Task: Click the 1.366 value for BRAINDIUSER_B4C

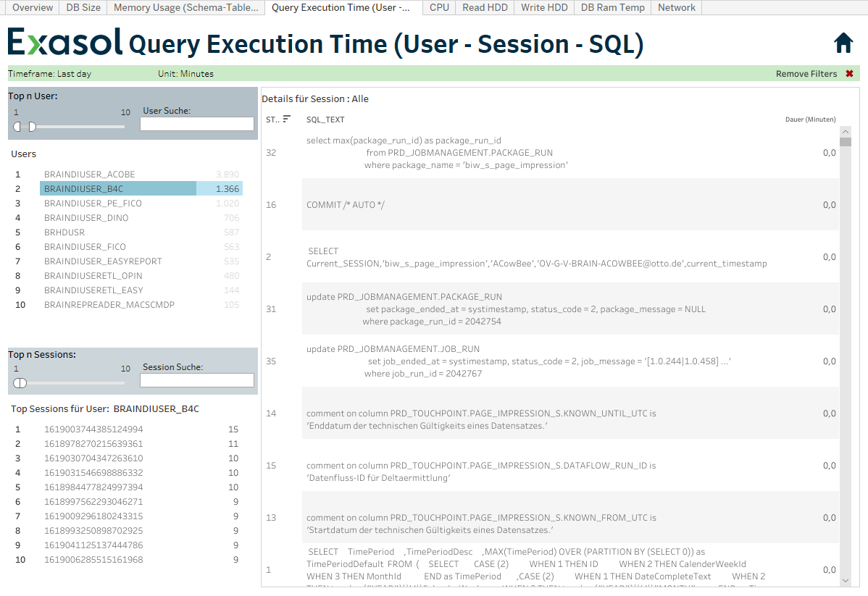Action: pos(228,189)
